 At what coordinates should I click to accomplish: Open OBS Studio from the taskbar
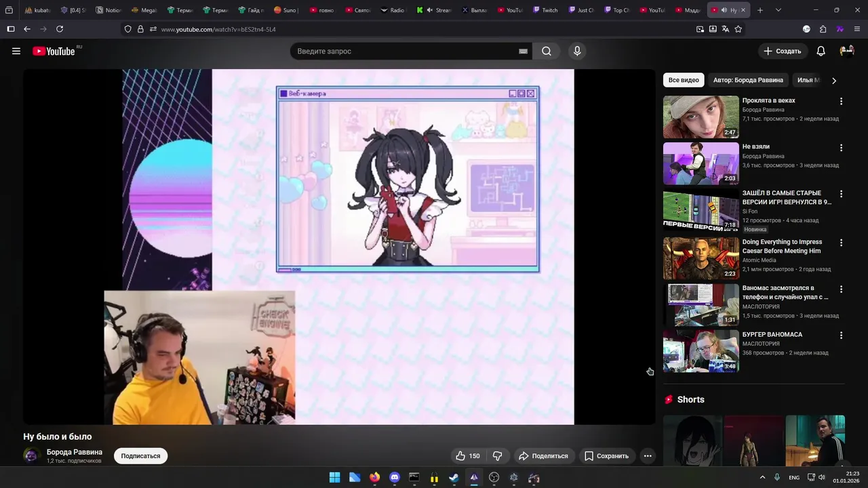tap(494, 478)
